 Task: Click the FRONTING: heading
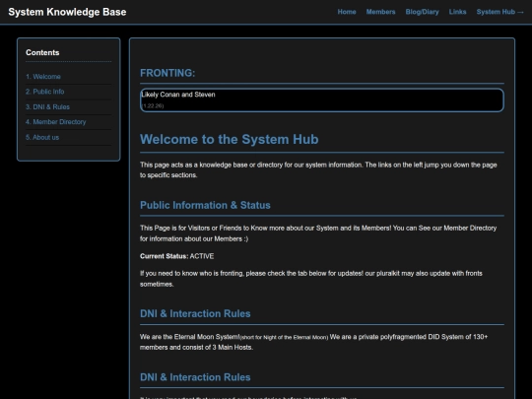pyautogui.click(x=167, y=73)
